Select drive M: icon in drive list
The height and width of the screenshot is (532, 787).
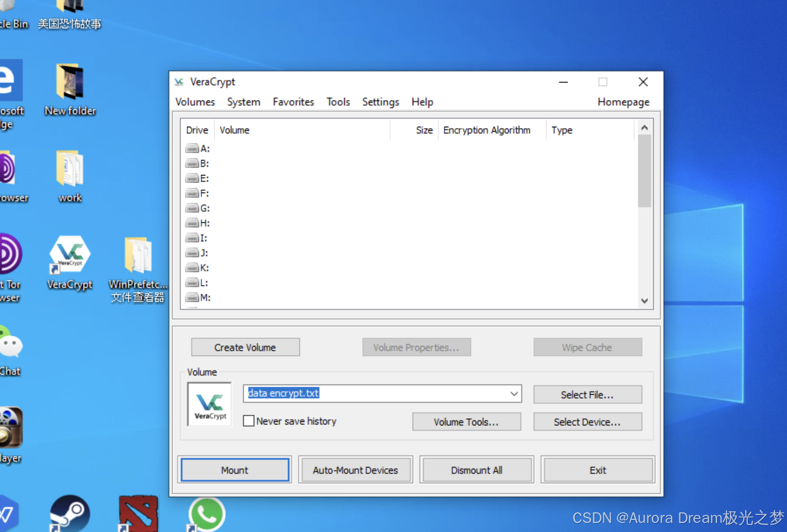pyautogui.click(x=192, y=298)
